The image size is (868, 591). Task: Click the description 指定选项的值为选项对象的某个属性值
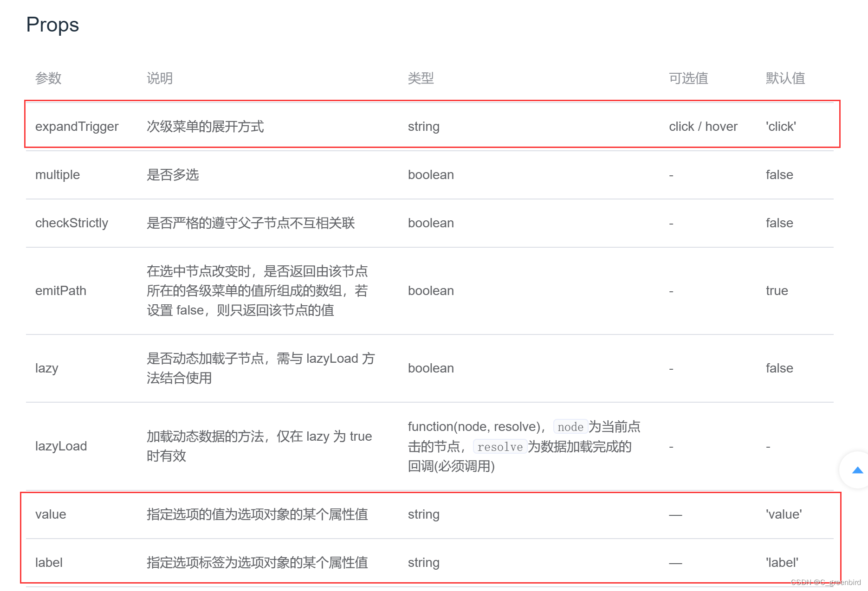click(257, 514)
